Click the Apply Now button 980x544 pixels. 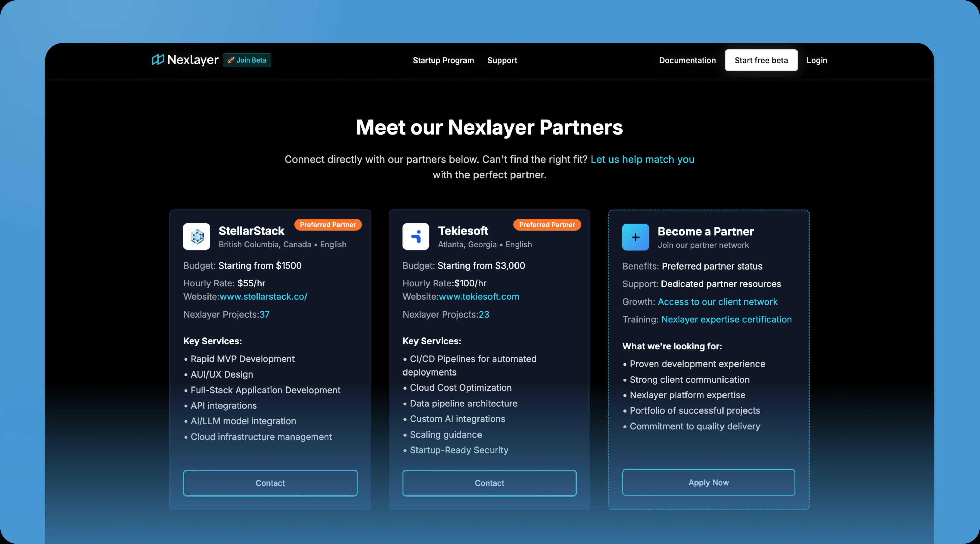point(708,482)
